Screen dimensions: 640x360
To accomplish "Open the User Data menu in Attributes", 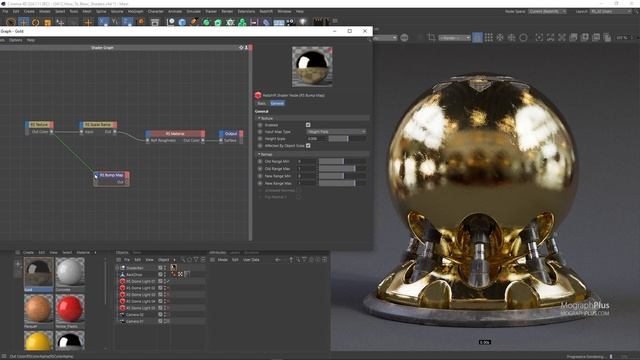I will [x=251, y=260].
